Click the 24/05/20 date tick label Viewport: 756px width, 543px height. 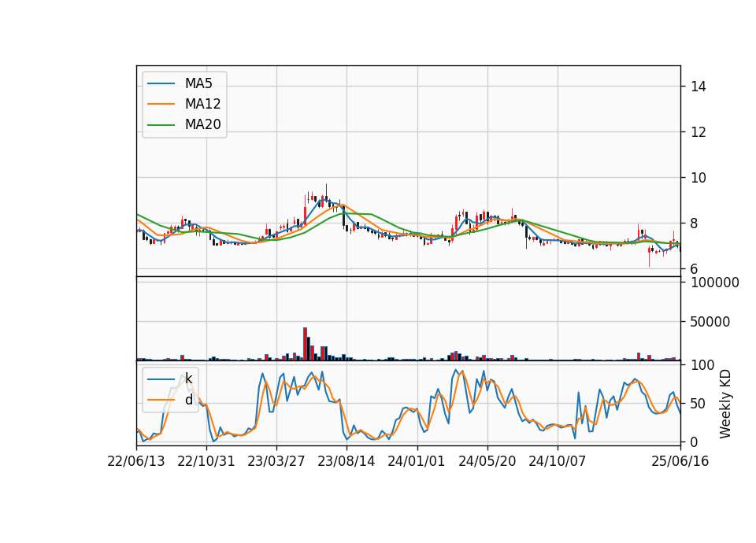487,461
